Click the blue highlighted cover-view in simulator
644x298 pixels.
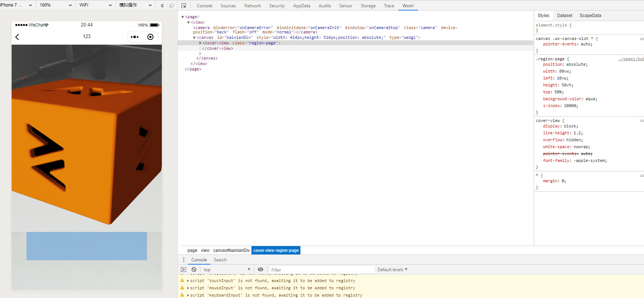(x=87, y=246)
